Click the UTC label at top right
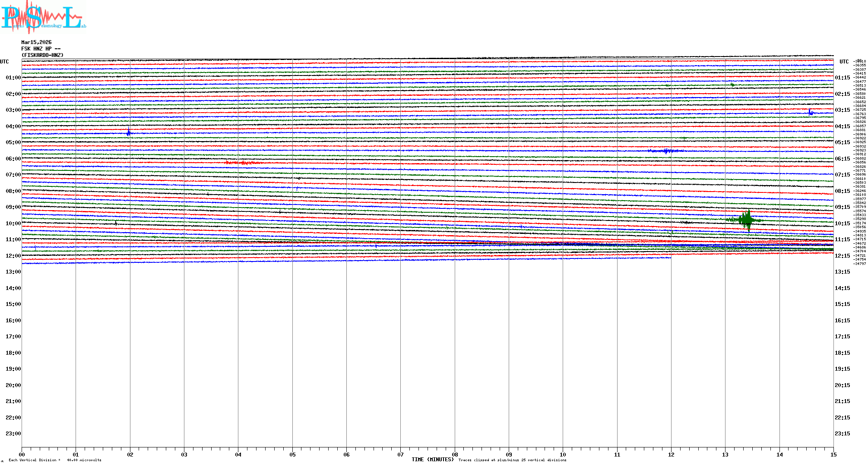Image resolution: width=868 pixels, height=466 pixels. click(844, 62)
